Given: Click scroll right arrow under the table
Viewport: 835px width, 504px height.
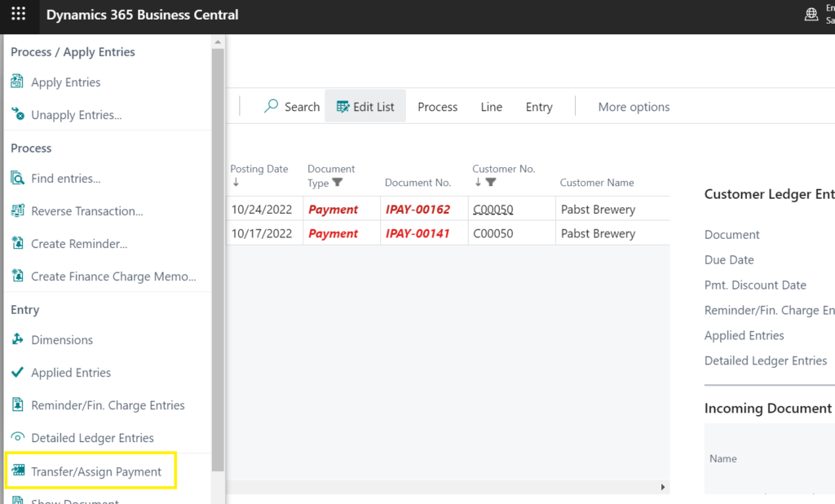Looking at the screenshot, I should (662, 487).
